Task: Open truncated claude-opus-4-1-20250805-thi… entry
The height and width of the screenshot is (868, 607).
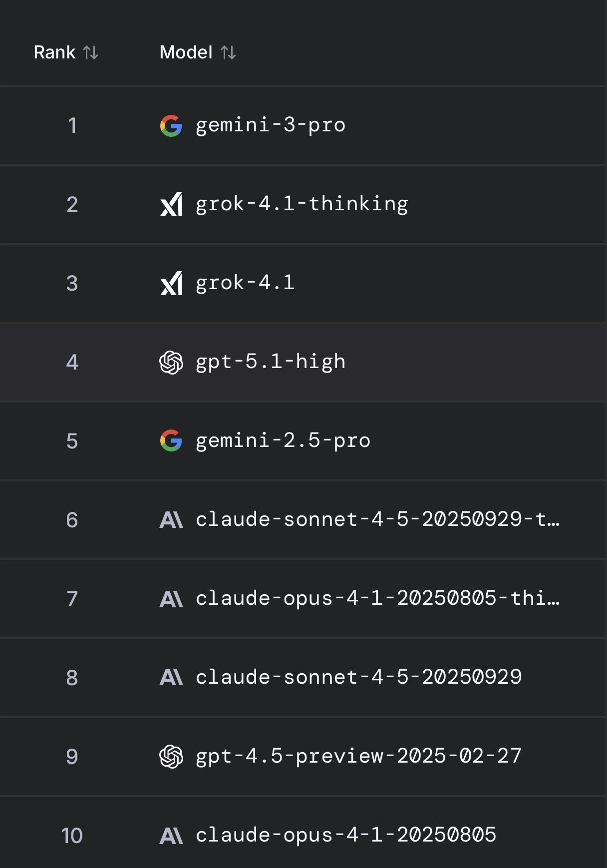Action: pyautogui.click(x=377, y=598)
